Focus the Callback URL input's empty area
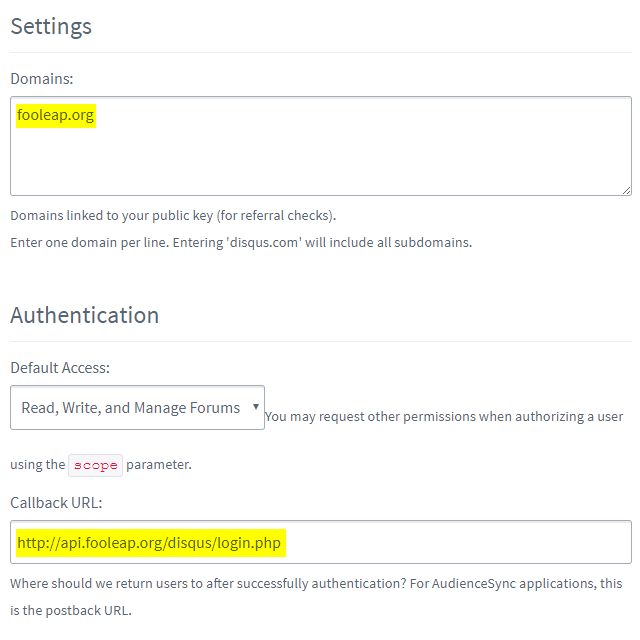Viewport: 640px width, 640px height. 457,542
